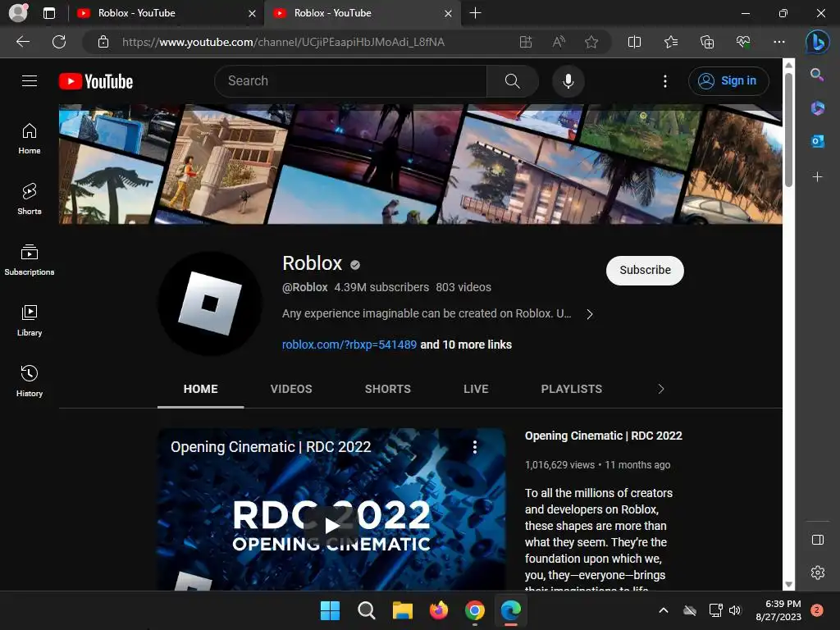Open the YouTube hamburger guide menu
The width and height of the screenshot is (840, 630).
tap(30, 81)
